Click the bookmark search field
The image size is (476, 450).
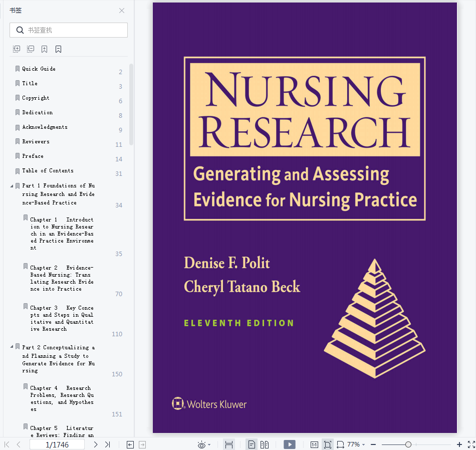(69, 30)
